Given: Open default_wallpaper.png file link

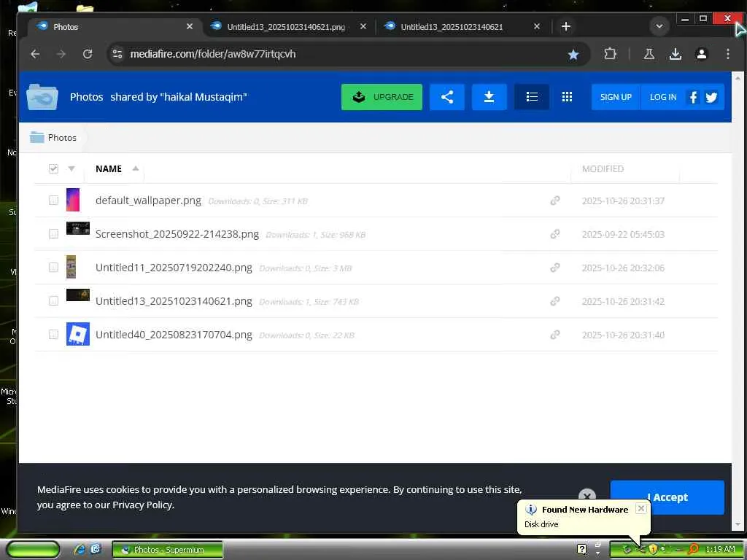Looking at the screenshot, I should tap(148, 201).
